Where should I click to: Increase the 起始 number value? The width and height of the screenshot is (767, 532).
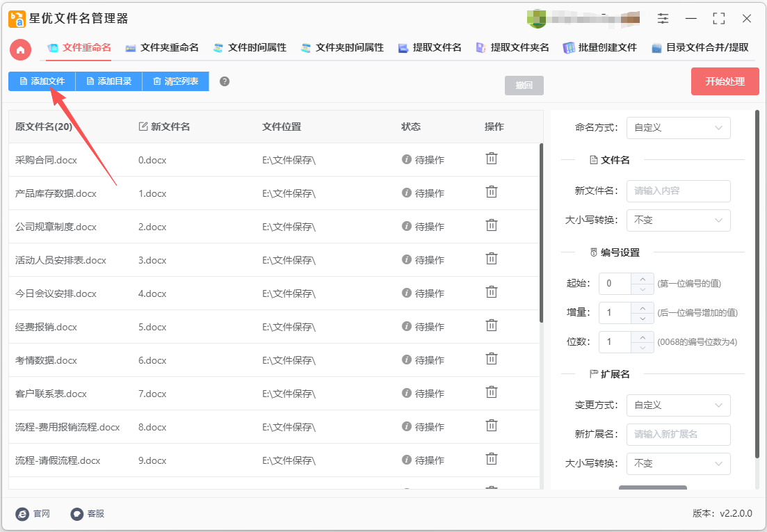(x=643, y=278)
